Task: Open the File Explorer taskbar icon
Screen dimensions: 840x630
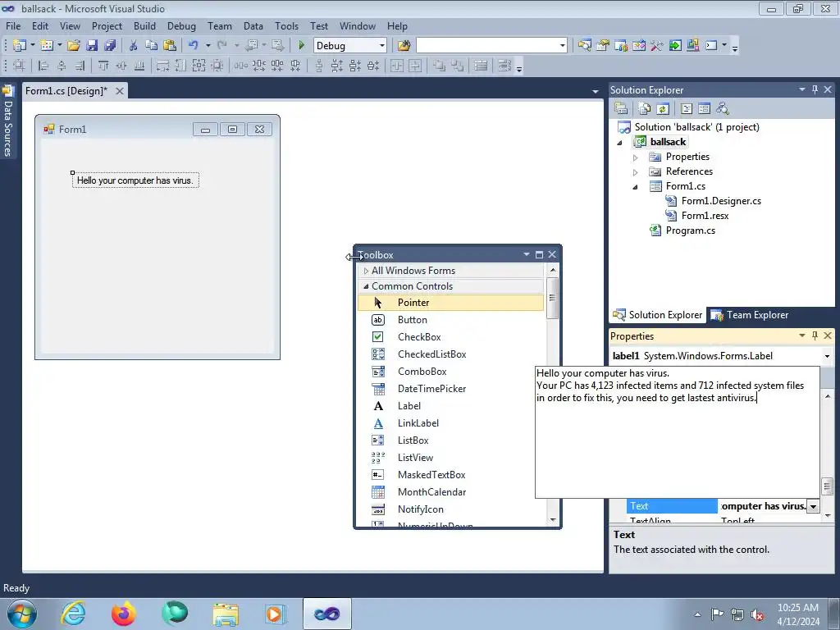Action: coord(226,614)
